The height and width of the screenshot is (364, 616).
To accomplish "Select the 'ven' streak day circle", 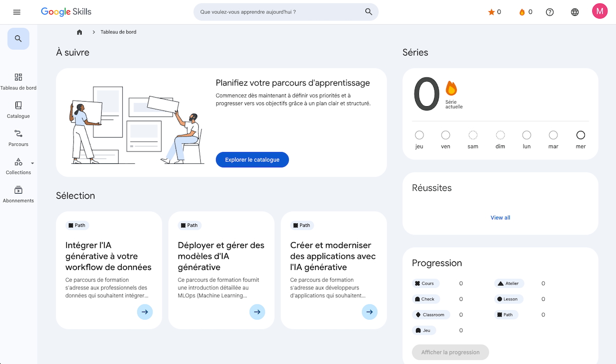I will pos(446,135).
